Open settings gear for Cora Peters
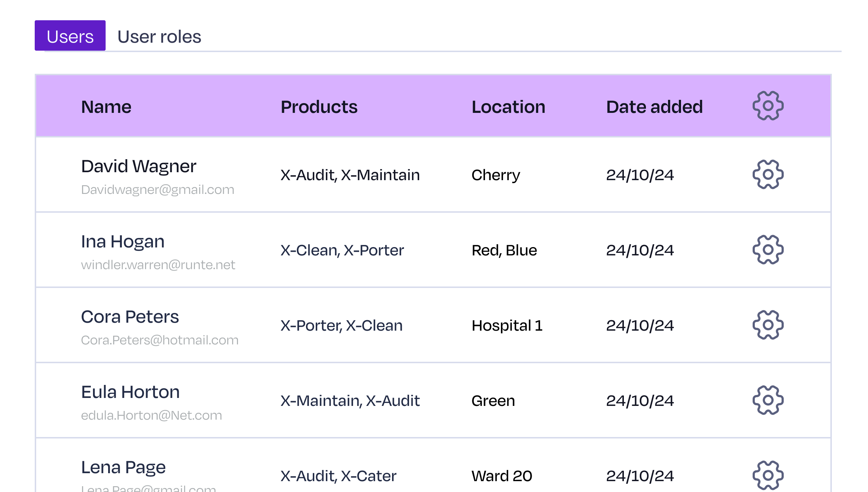868x492 pixels. pyautogui.click(x=768, y=325)
